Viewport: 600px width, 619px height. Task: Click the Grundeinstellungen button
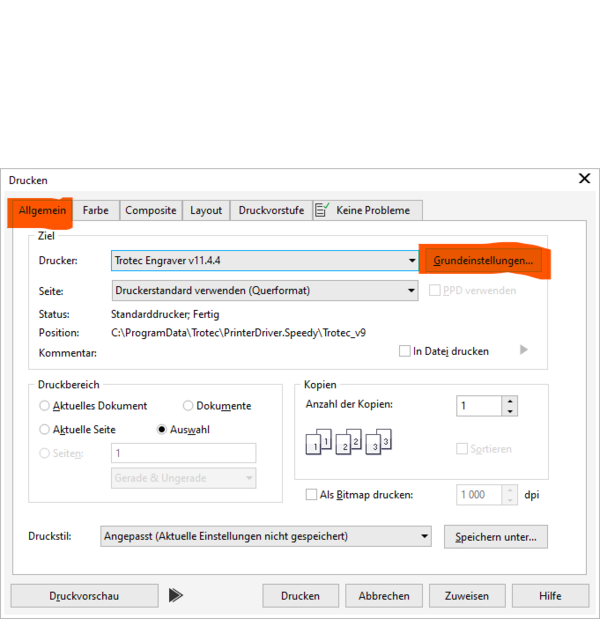(x=484, y=260)
